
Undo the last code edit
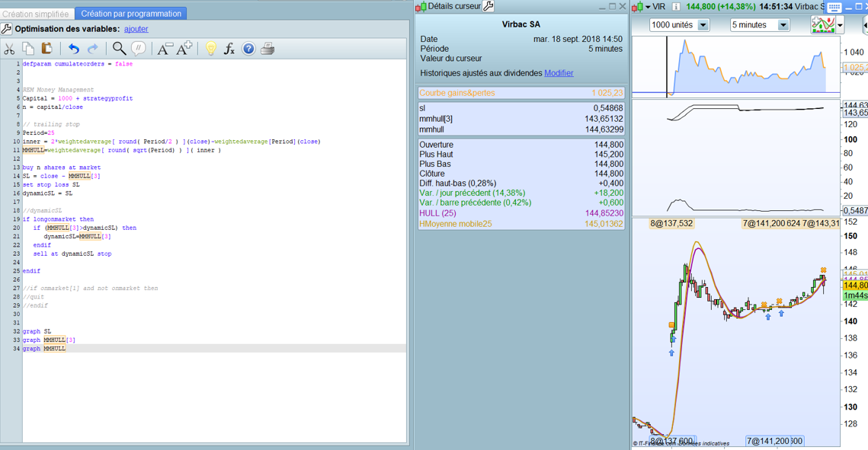tap(73, 49)
